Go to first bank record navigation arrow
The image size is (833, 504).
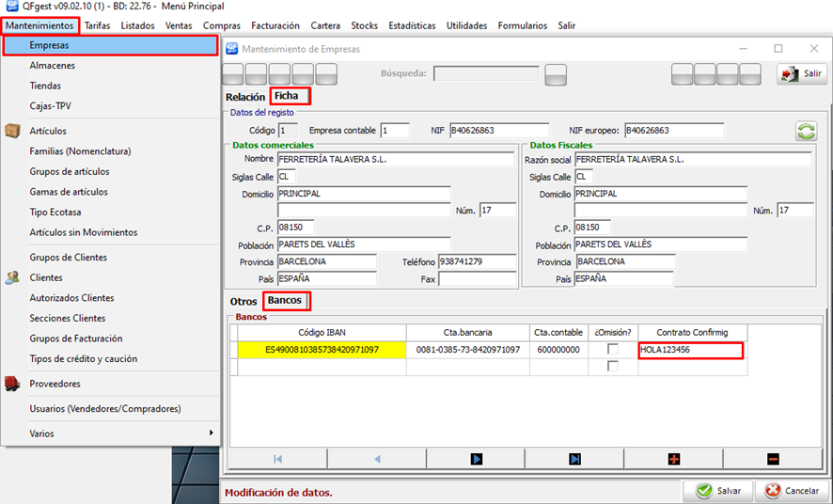(278, 459)
